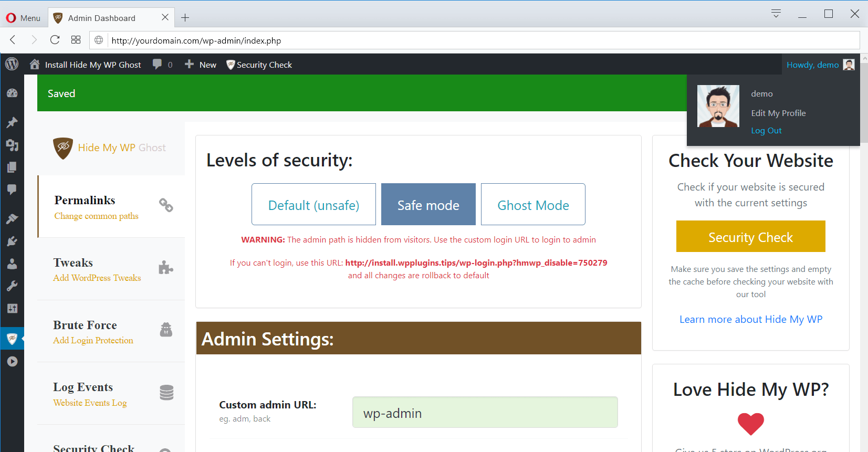This screenshot has width=868, height=452.
Task: Expand the New content menu in admin bar
Action: click(201, 65)
